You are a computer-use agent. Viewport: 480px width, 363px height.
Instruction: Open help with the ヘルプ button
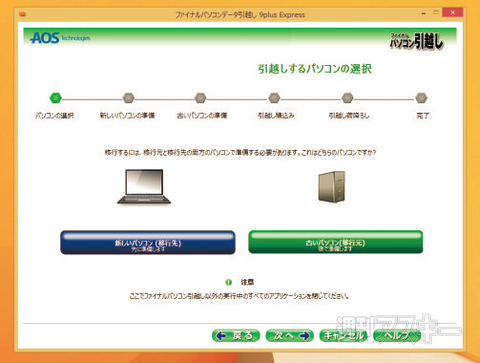coord(397,335)
